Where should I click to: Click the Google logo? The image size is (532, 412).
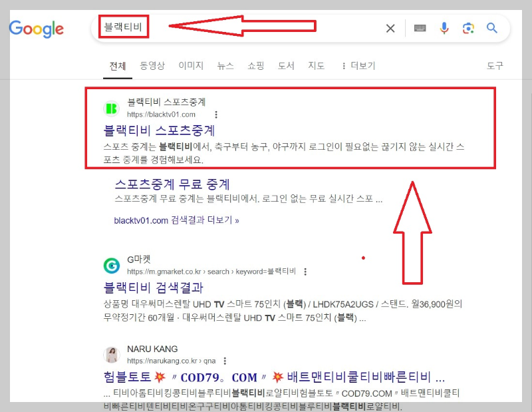coord(37,29)
